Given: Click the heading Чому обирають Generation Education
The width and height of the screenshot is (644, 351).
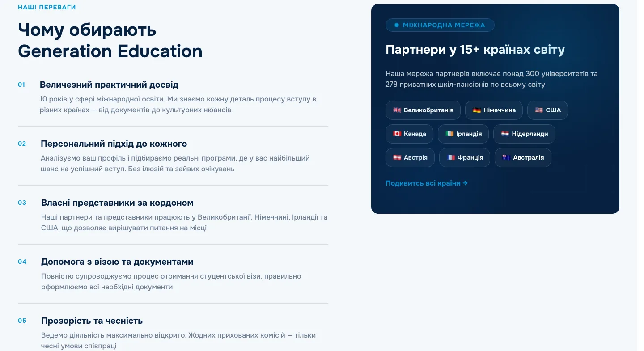Looking at the screenshot, I should point(110,40).
